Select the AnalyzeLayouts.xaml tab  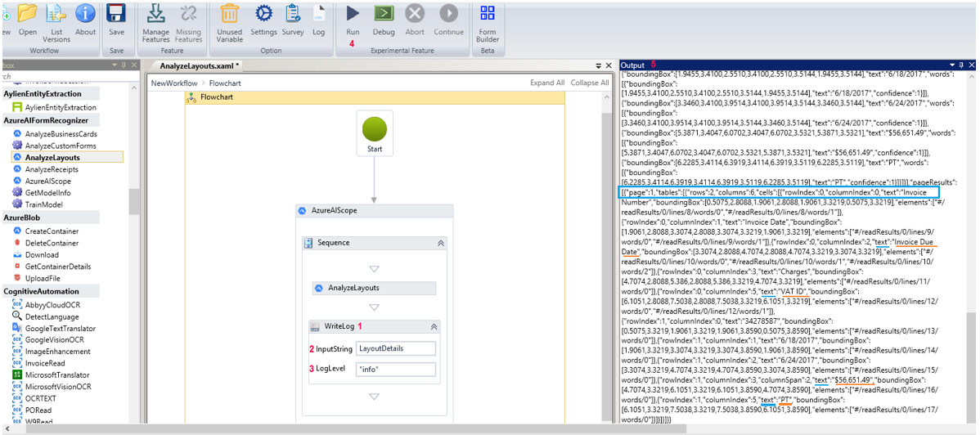(199, 65)
